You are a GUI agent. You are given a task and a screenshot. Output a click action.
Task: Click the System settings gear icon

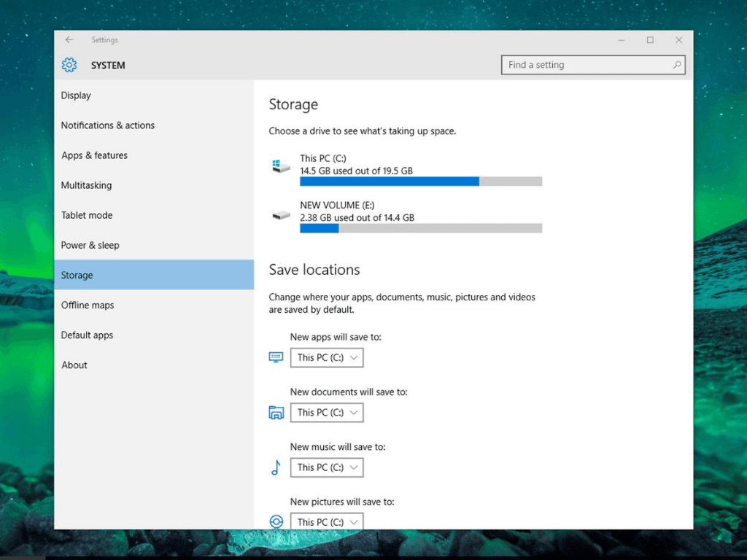tap(69, 65)
